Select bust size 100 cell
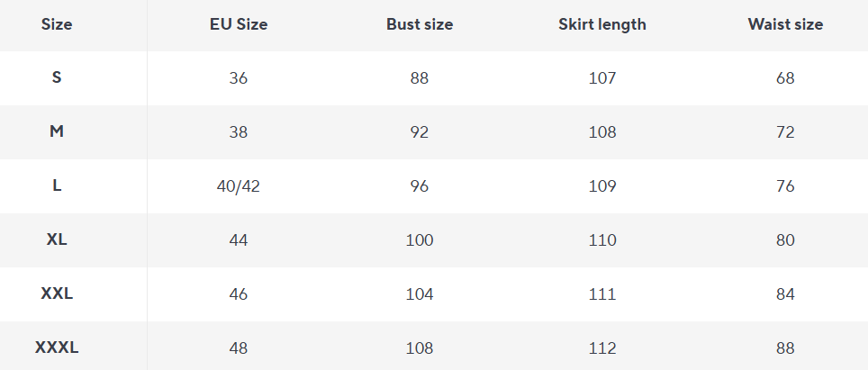Image resolution: width=868 pixels, height=370 pixels. pos(420,240)
